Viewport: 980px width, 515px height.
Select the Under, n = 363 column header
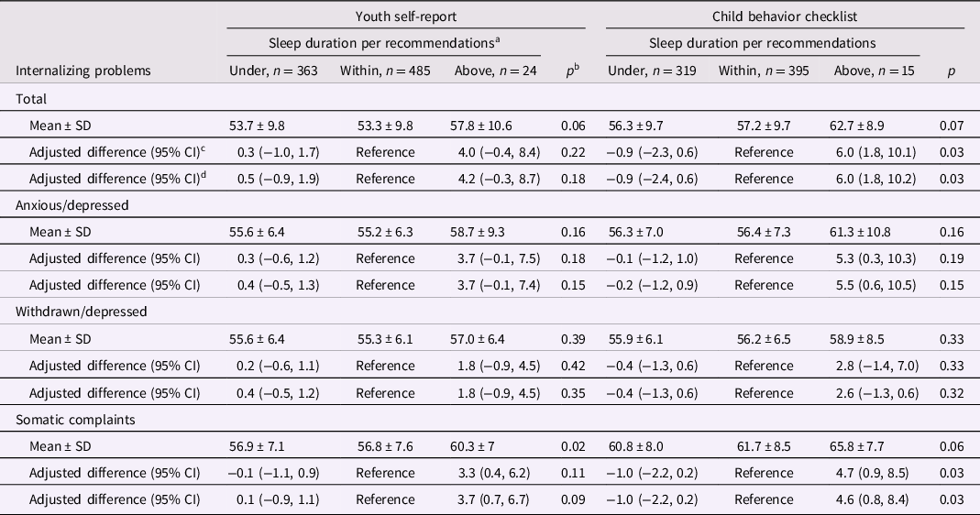point(272,71)
